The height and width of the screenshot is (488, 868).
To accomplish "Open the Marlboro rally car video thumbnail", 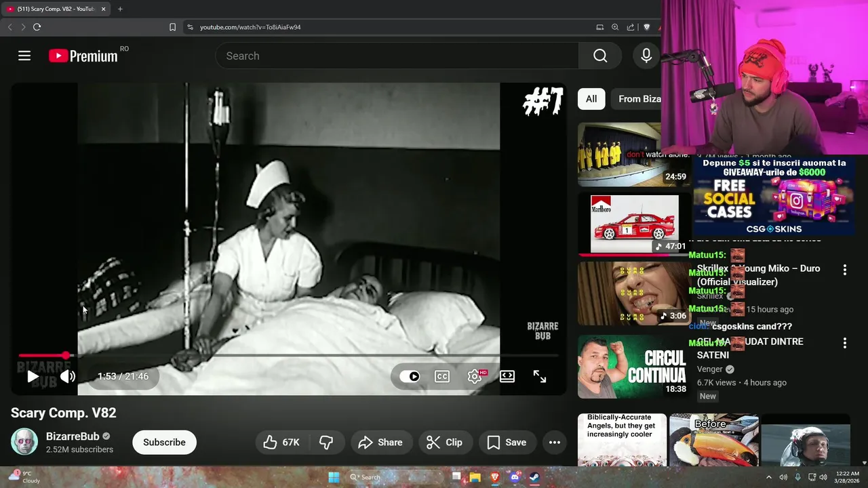I will pos(634,224).
